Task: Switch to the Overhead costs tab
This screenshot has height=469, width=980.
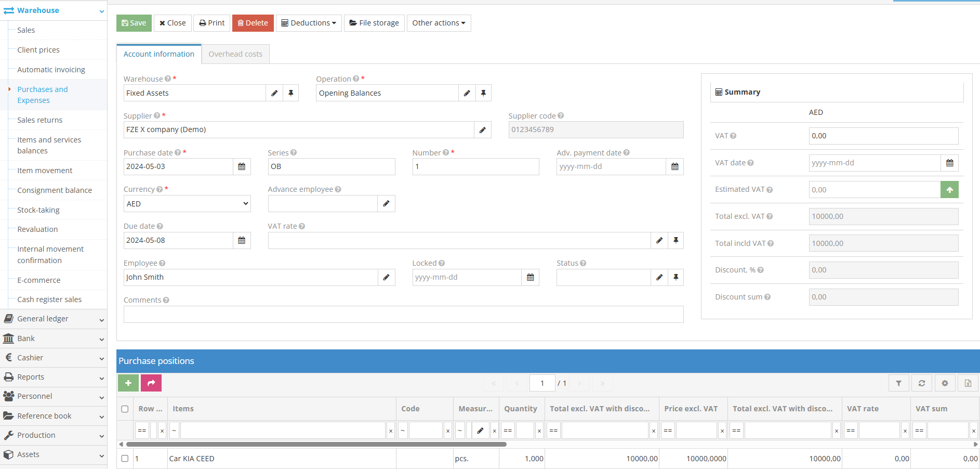Action: (235, 54)
